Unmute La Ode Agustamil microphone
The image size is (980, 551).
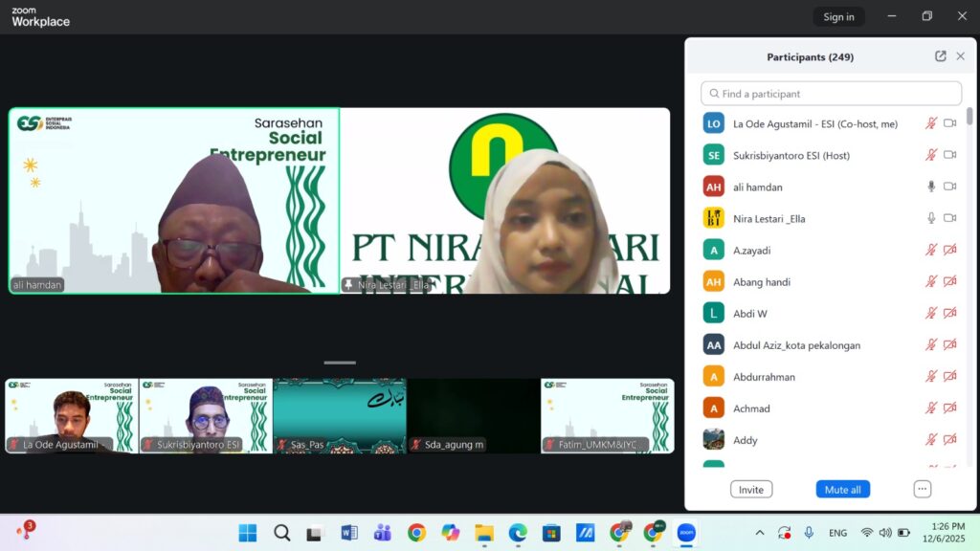click(x=930, y=123)
